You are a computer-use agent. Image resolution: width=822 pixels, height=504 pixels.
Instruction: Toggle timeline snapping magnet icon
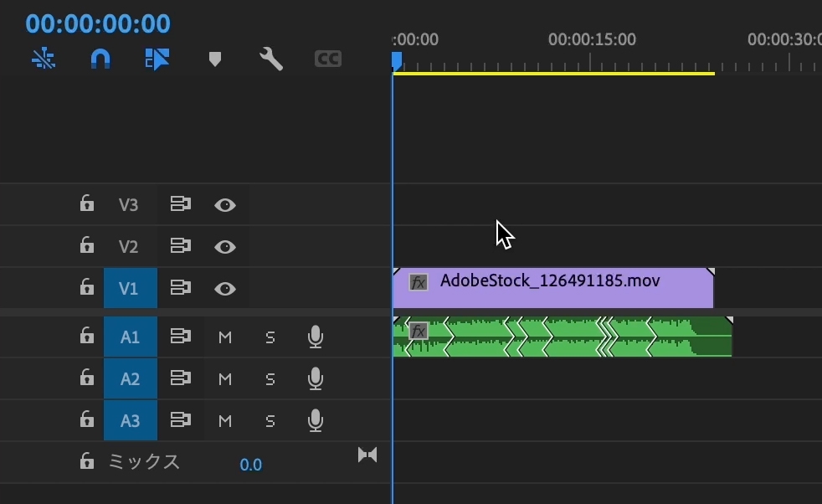coord(100,59)
